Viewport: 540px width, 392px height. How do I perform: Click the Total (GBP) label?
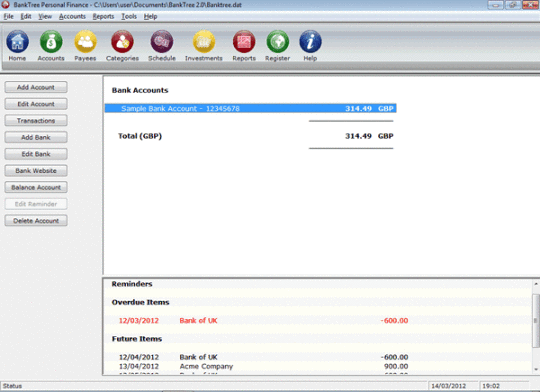pos(140,136)
